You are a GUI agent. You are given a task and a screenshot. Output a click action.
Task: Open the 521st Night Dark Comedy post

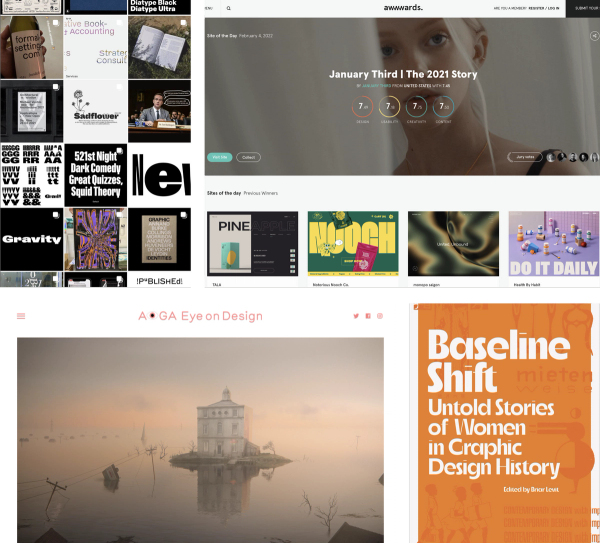pyautogui.click(x=96, y=175)
